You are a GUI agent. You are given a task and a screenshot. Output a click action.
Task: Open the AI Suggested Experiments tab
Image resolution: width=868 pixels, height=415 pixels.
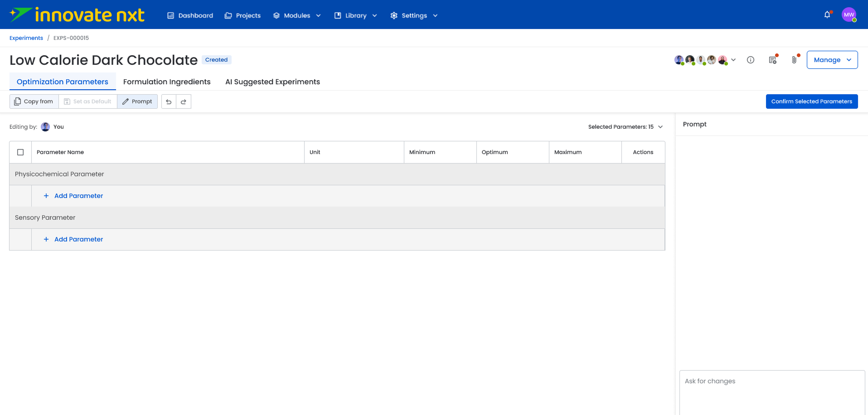tap(272, 82)
